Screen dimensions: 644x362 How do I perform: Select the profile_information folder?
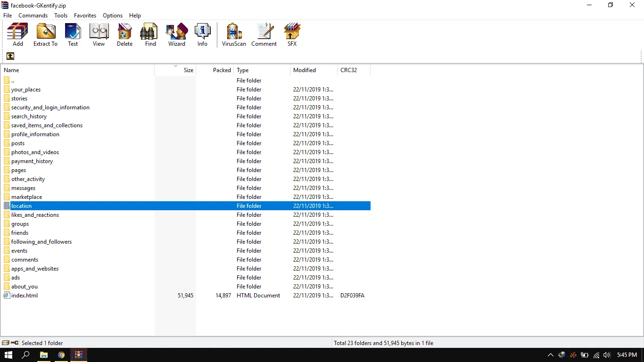(x=186, y=134)
